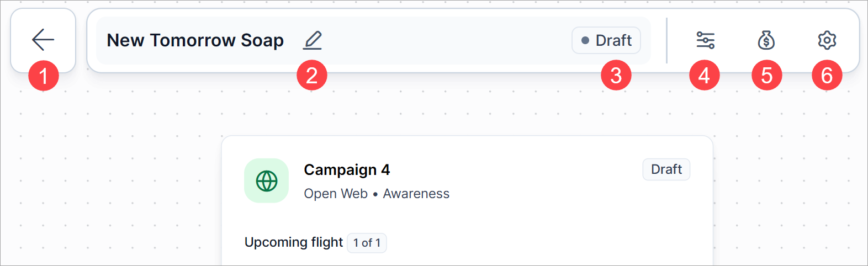868x266 pixels.
Task: Click the green globe icon on Campaign 4
Action: pyautogui.click(x=266, y=181)
